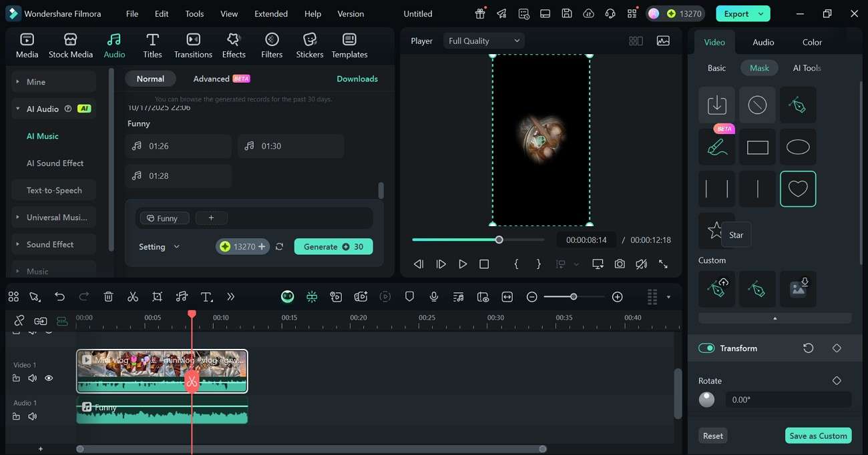Click Save as Custom button
Image resolution: width=868 pixels, height=455 pixels.
818,436
